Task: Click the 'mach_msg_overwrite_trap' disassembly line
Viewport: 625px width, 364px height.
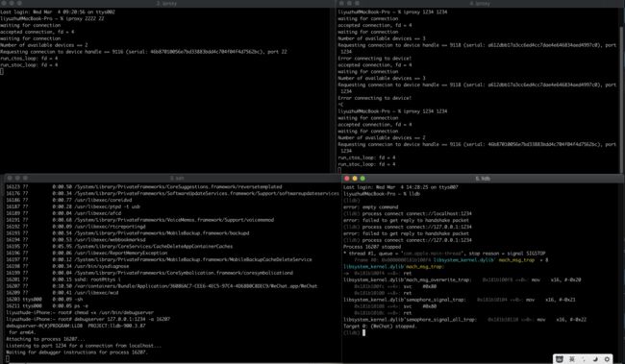Action: pyautogui.click(x=462, y=280)
